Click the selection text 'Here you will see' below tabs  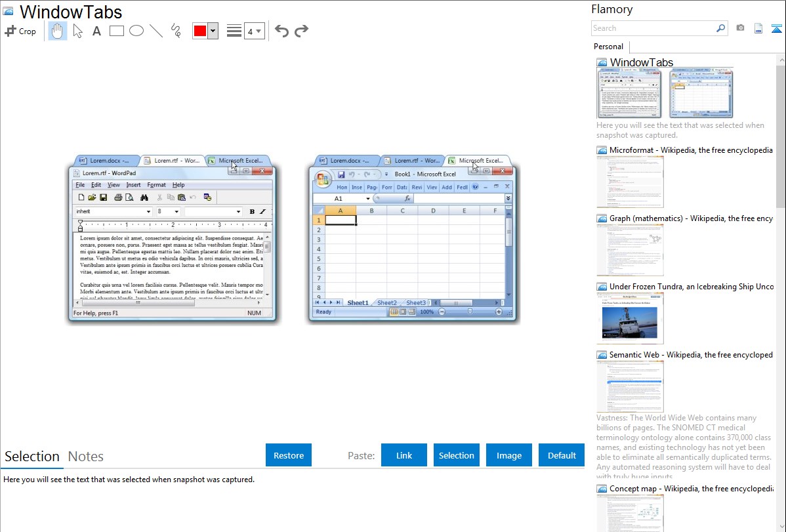coord(129,480)
